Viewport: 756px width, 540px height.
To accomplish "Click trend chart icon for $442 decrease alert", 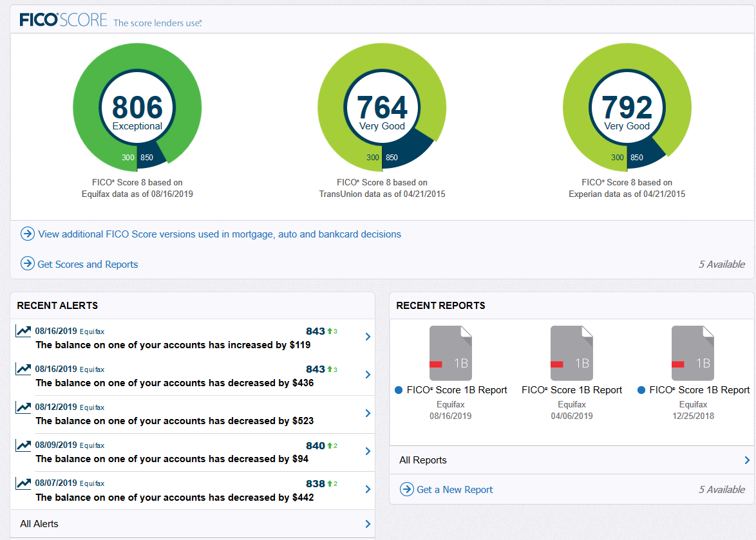I will [x=23, y=483].
